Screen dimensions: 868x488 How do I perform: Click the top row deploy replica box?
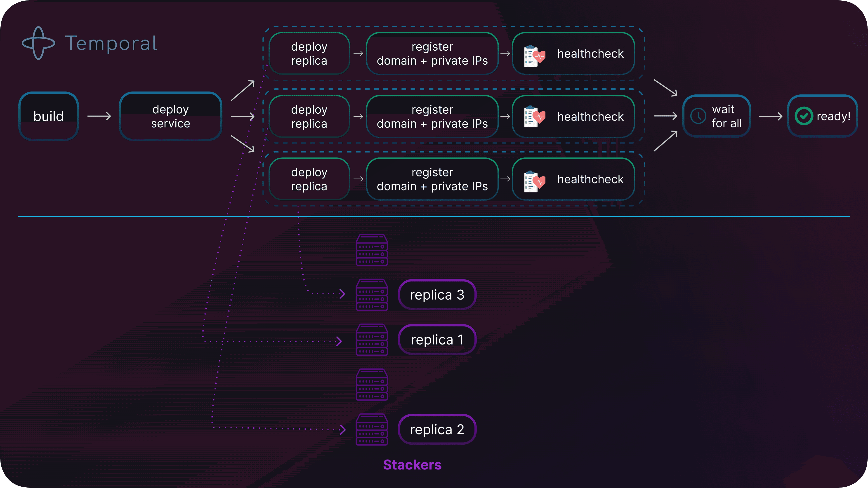point(309,54)
